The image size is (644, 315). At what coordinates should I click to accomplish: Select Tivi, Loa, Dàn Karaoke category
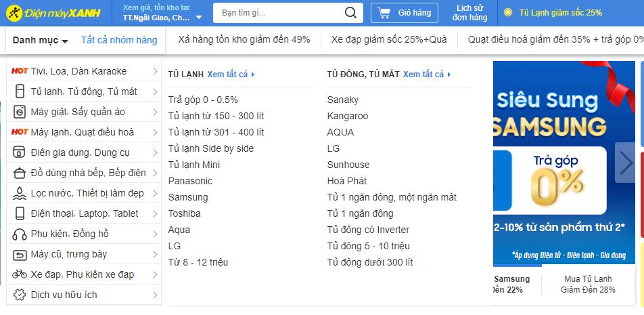[84, 71]
